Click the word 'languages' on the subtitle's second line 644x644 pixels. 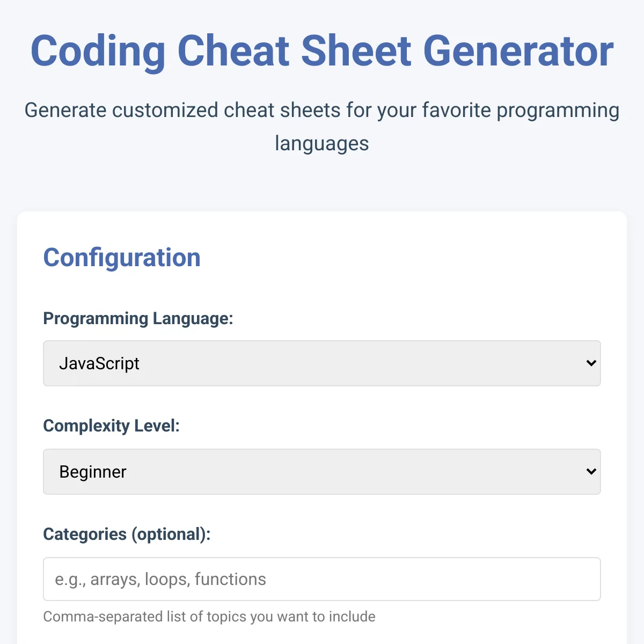[x=322, y=143]
